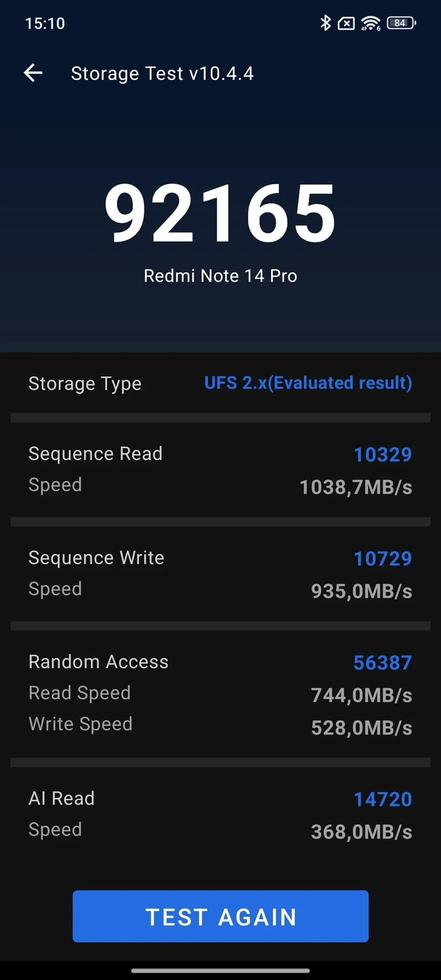Select the Storage Type row
The image size is (441, 980).
pos(220,383)
